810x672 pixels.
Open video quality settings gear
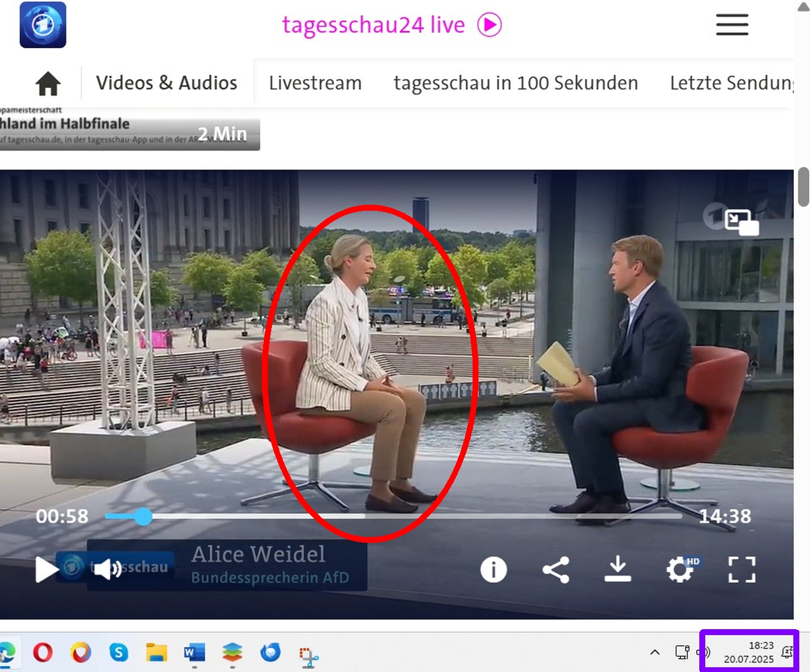[x=680, y=570]
